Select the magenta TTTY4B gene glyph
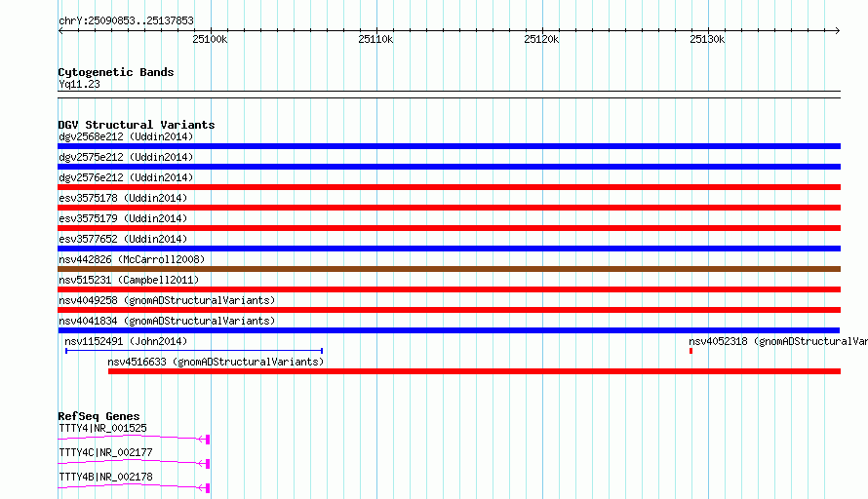This screenshot has height=499, width=868. [134, 488]
